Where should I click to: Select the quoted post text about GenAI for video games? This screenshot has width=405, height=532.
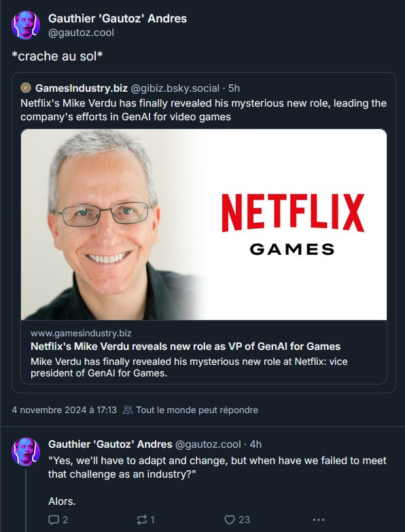click(203, 110)
